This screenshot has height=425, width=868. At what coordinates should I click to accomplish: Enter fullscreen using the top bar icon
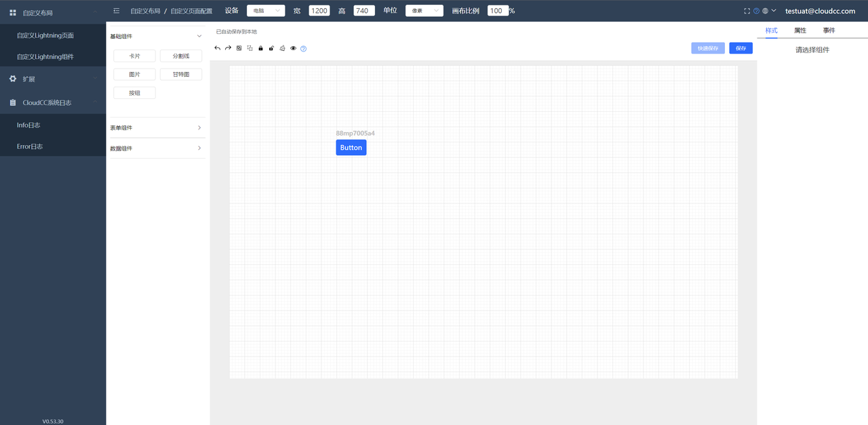coord(747,11)
